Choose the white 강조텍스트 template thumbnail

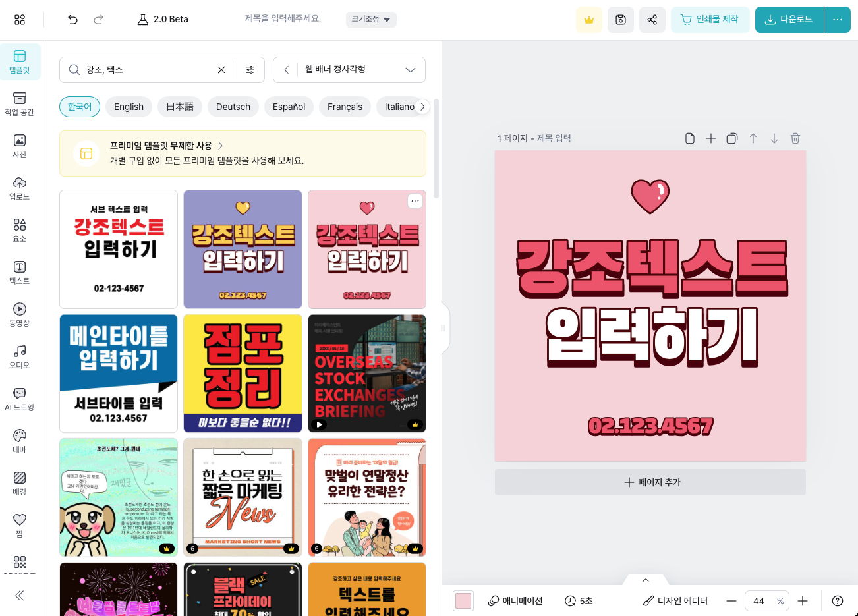tap(119, 249)
